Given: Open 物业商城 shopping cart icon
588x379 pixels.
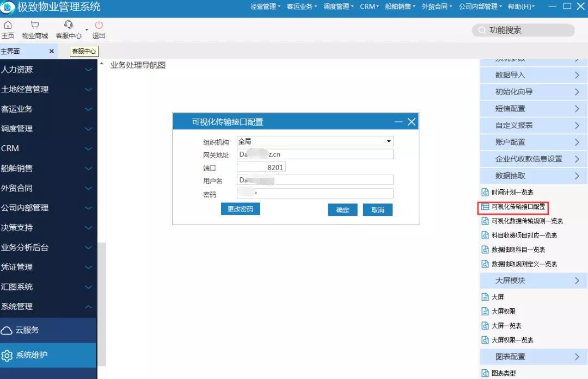Looking at the screenshot, I should pos(35,24).
